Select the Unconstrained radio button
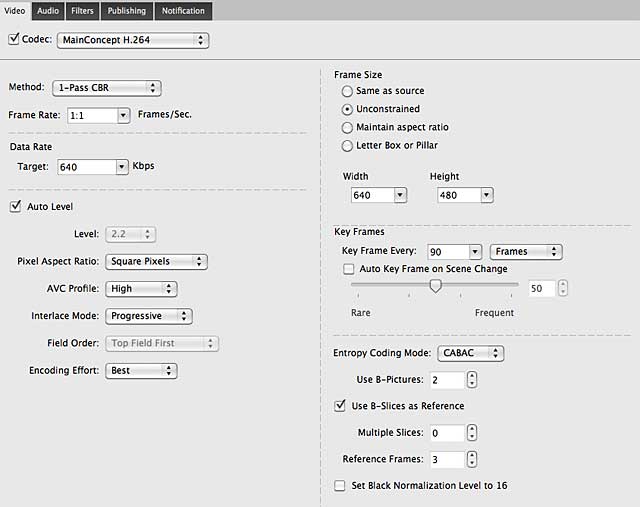 [347, 109]
